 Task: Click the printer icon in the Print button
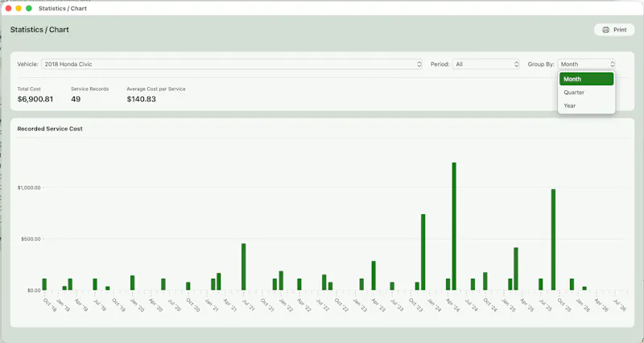606,30
